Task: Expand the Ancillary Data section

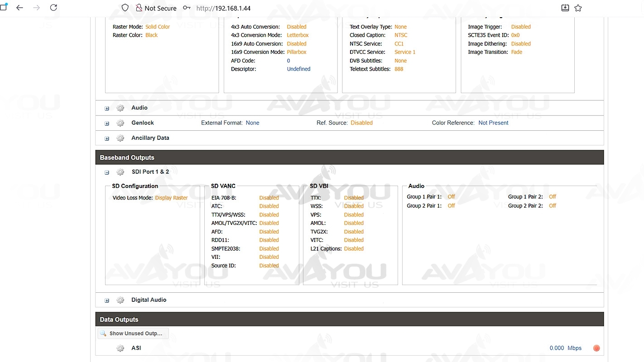Action: pos(107,138)
